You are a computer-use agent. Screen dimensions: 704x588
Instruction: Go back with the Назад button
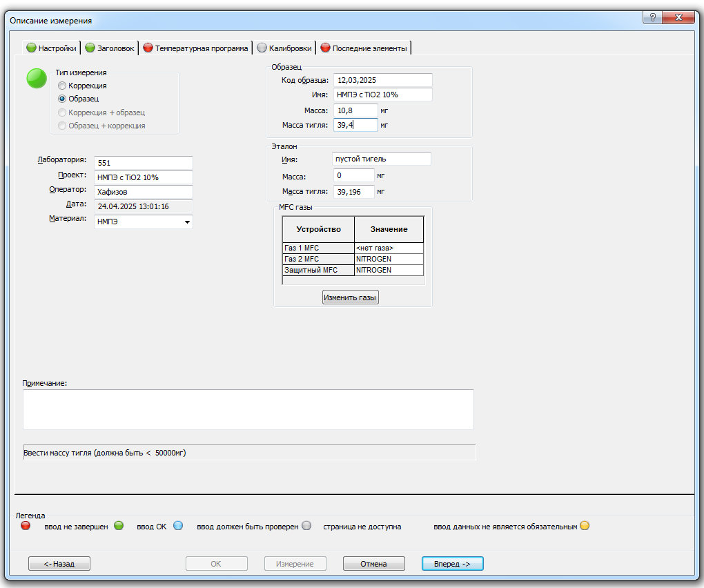59,564
